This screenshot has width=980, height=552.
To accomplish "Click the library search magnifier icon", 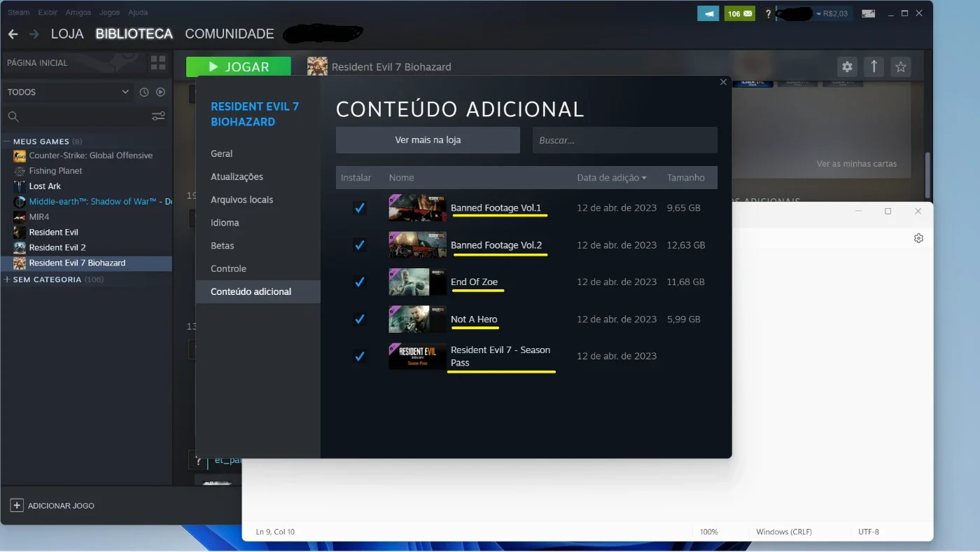I will (13, 116).
